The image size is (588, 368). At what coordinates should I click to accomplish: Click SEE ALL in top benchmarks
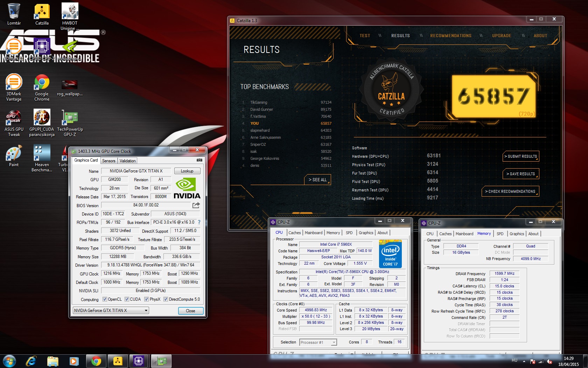[317, 180]
